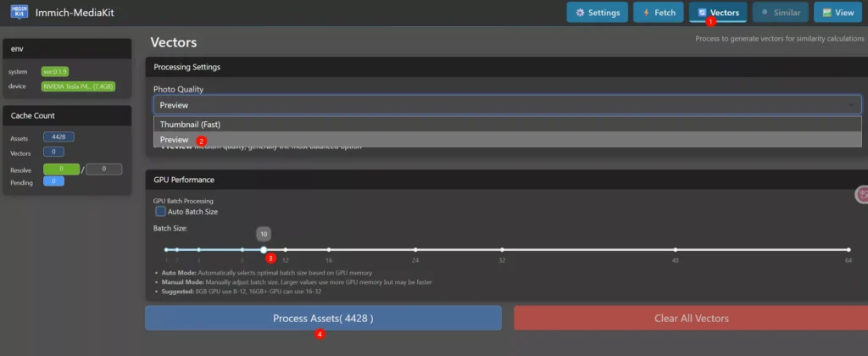Click the Assets count badge 4428

tap(58, 136)
